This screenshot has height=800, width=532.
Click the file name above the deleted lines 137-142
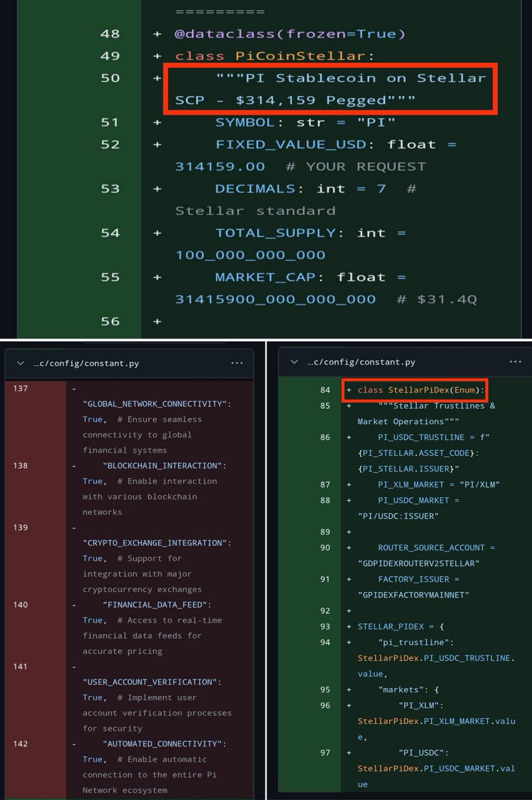point(86,363)
